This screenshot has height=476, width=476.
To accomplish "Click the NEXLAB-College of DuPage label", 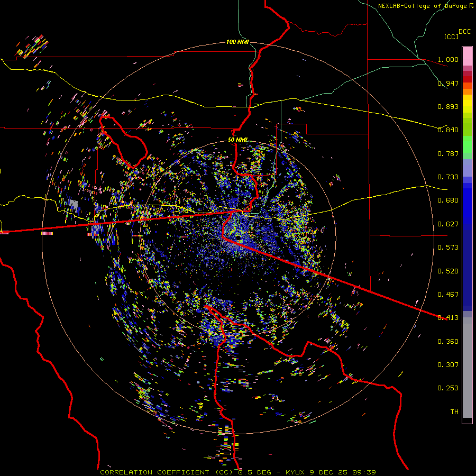I will tap(422, 6).
